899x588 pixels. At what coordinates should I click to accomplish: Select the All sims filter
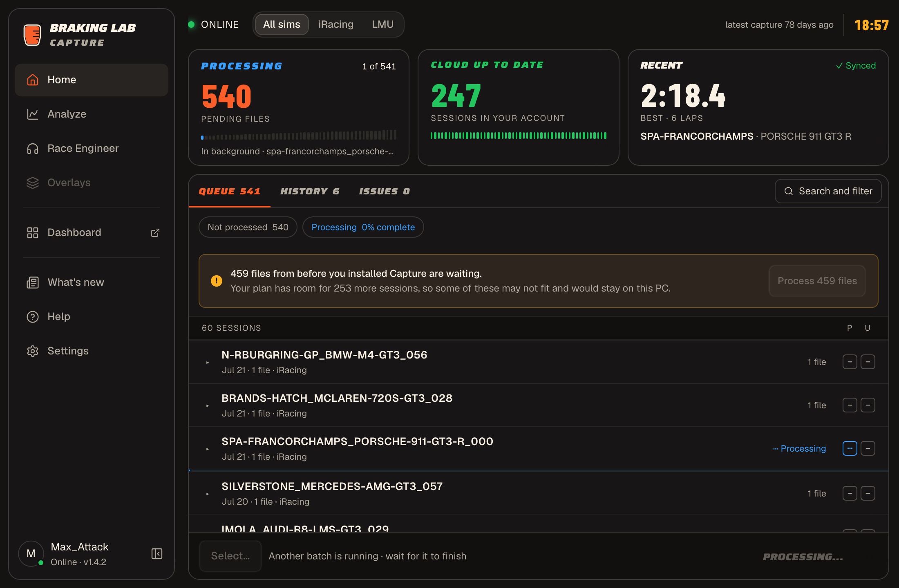coord(282,24)
